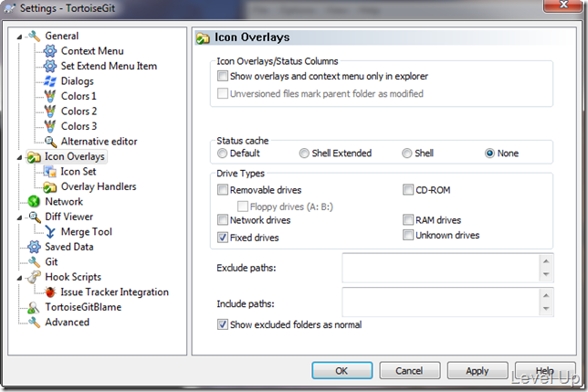Click the General wrench icon
Viewport: 588px width, 392px height.
click(x=34, y=36)
